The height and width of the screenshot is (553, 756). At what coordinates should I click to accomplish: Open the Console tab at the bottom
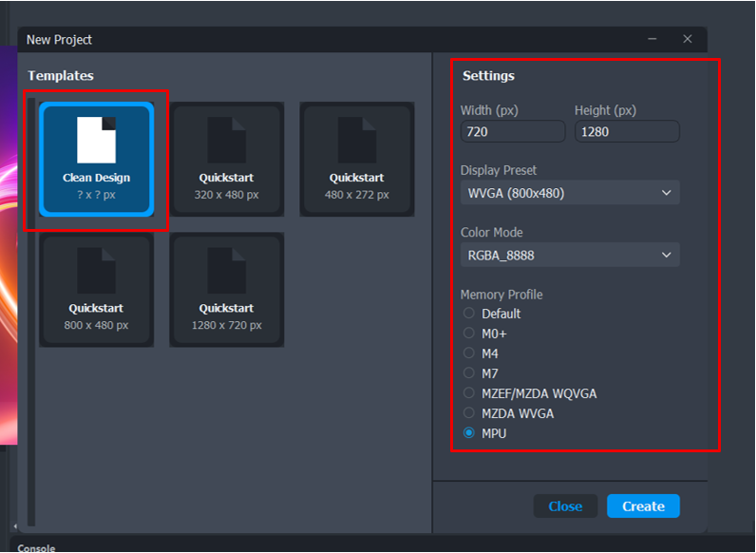[x=36, y=547]
